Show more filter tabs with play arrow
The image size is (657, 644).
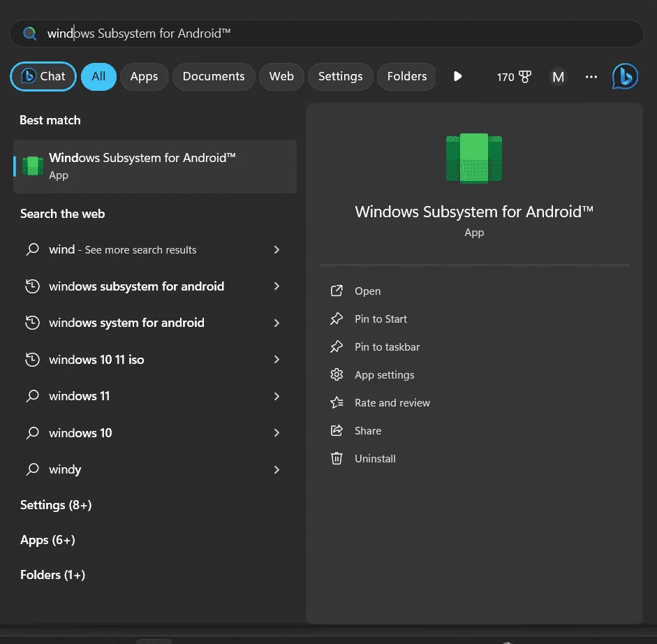pos(457,76)
